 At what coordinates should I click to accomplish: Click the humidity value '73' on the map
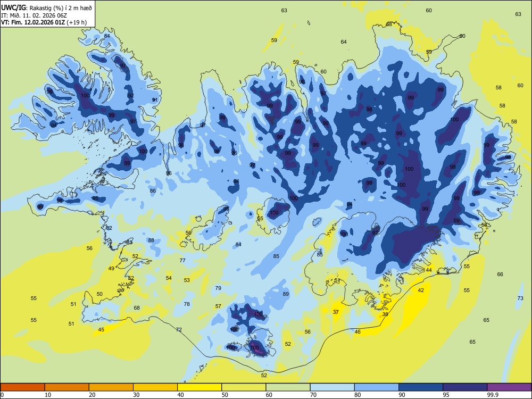tap(520, 298)
